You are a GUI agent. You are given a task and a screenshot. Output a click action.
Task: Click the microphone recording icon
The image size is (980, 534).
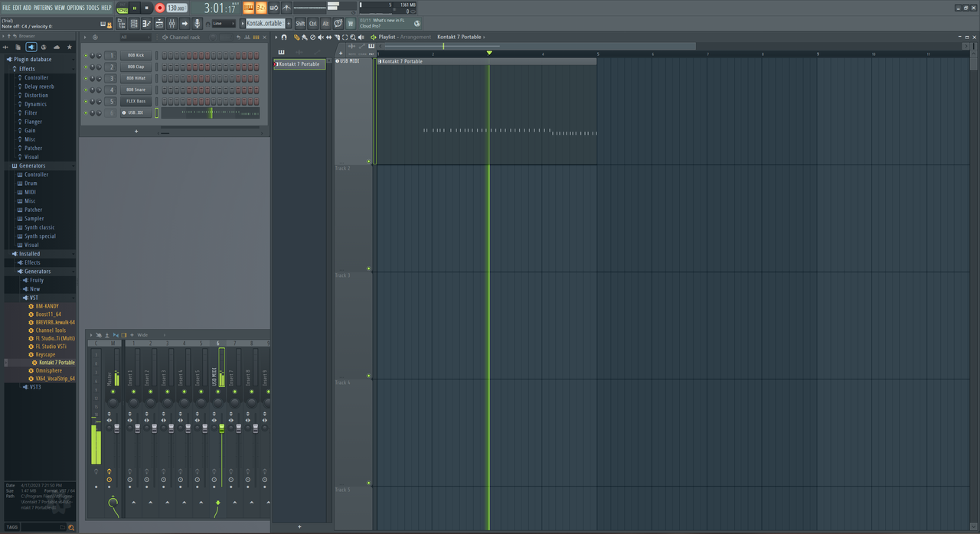coord(198,24)
